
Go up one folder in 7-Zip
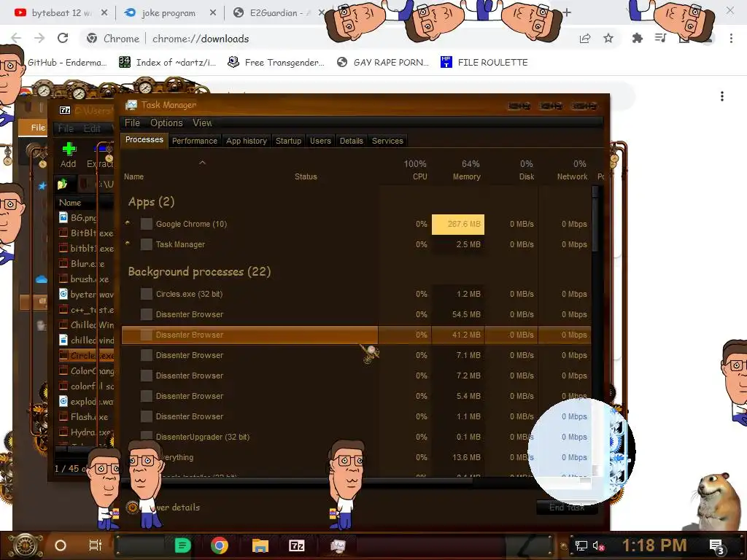pyautogui.click(x=63, y=184)
